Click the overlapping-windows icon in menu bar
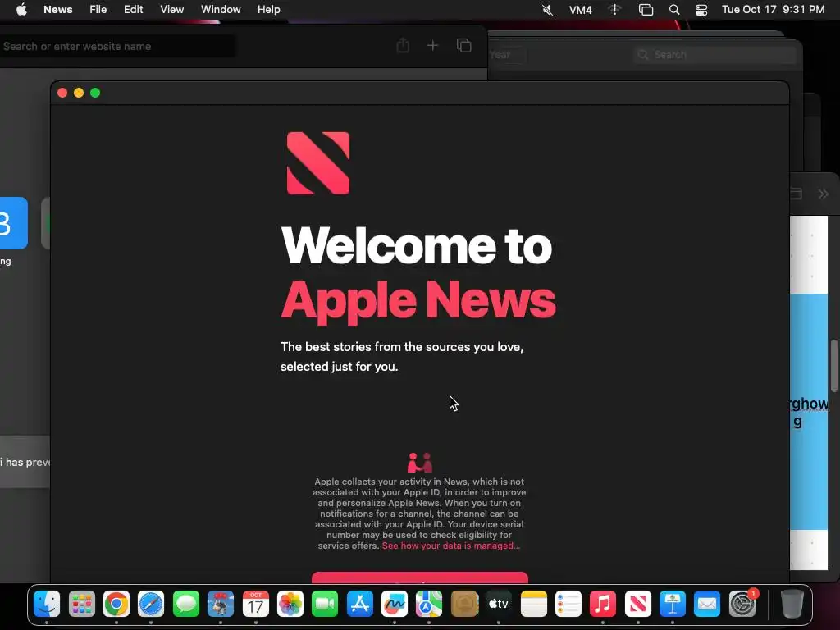This screenshot has width=840, height=630. click(x=646, y=10)
